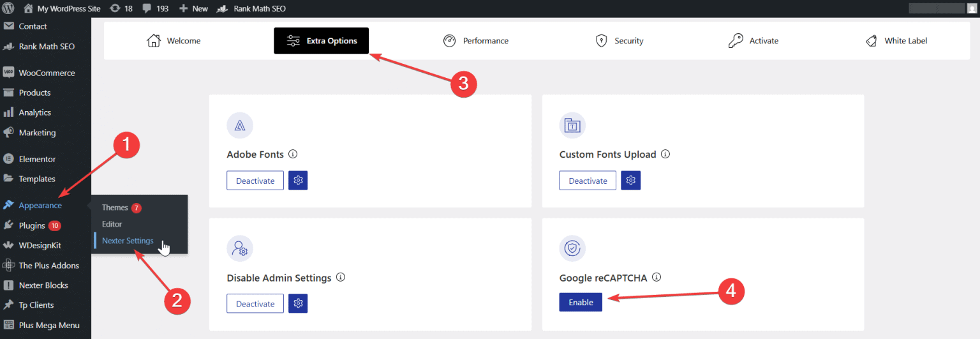This screenshot has height=339, width=980.
Task: Expand Rank Math SEO toolbar menu
Action: (251, 9)
